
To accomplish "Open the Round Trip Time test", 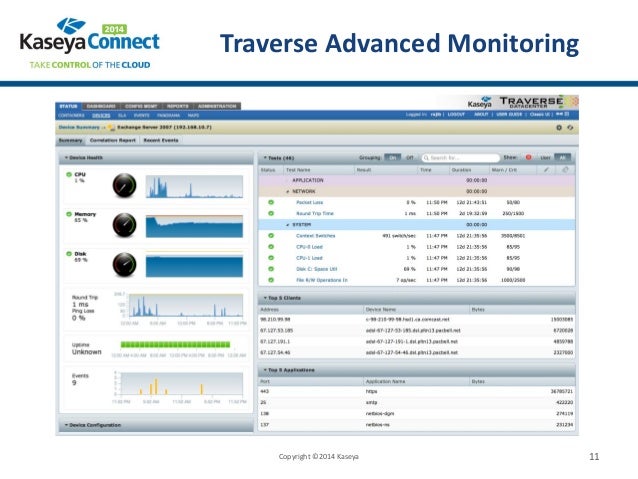I will click(315, 214).
